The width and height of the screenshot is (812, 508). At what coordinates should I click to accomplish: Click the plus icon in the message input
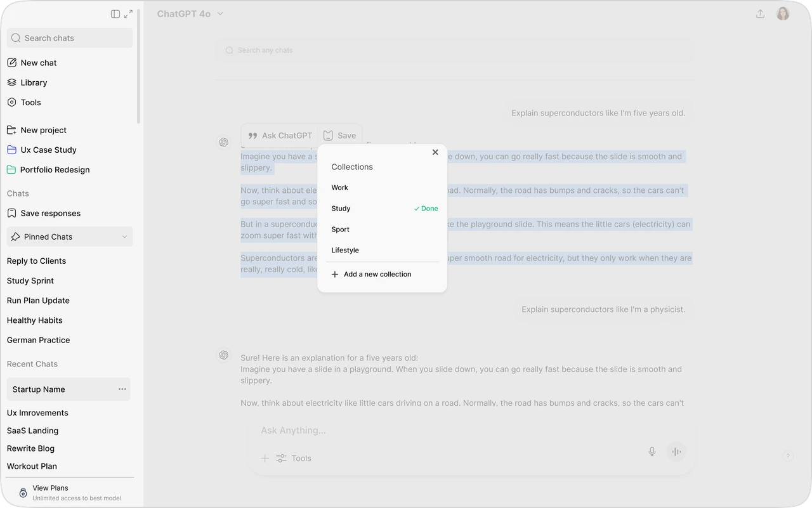coord(265,458)
